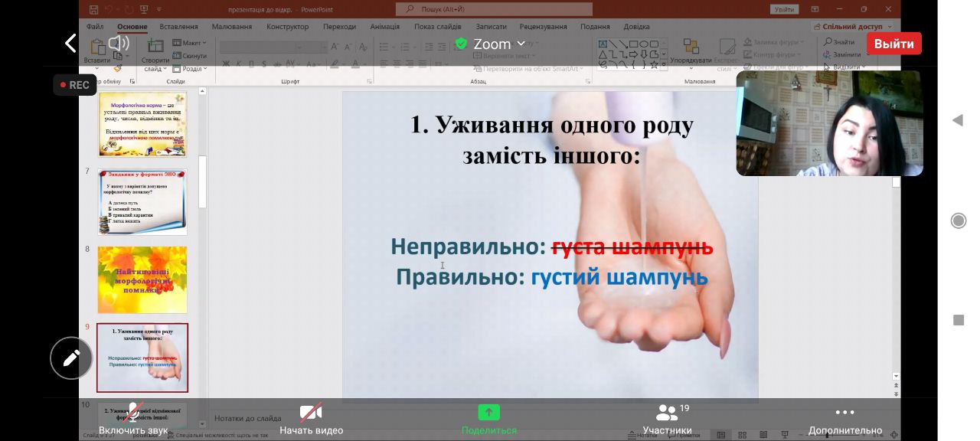Click Android home circle navigation button
This screenshot has width=980, height=441.
click(958, 220)
